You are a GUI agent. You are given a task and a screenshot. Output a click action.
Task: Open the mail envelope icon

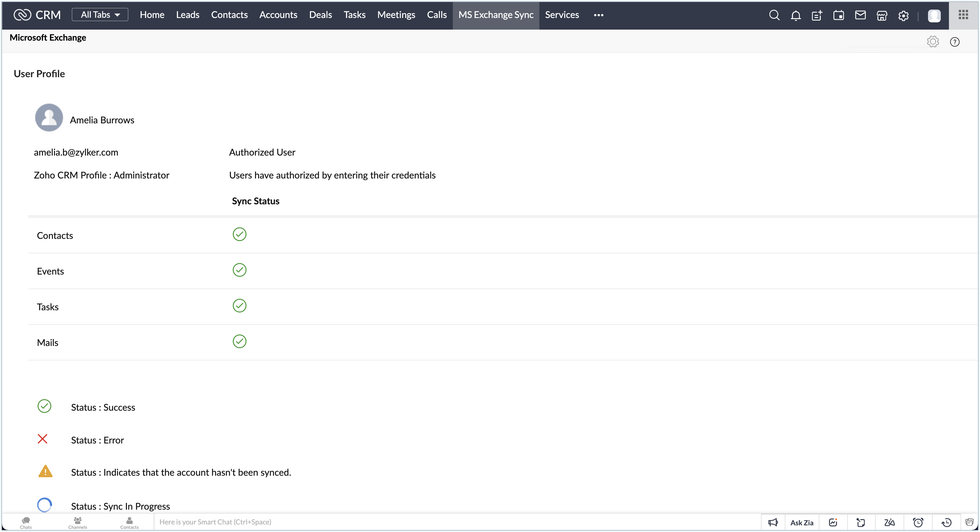pyautogui.click(x=860, y=15)
